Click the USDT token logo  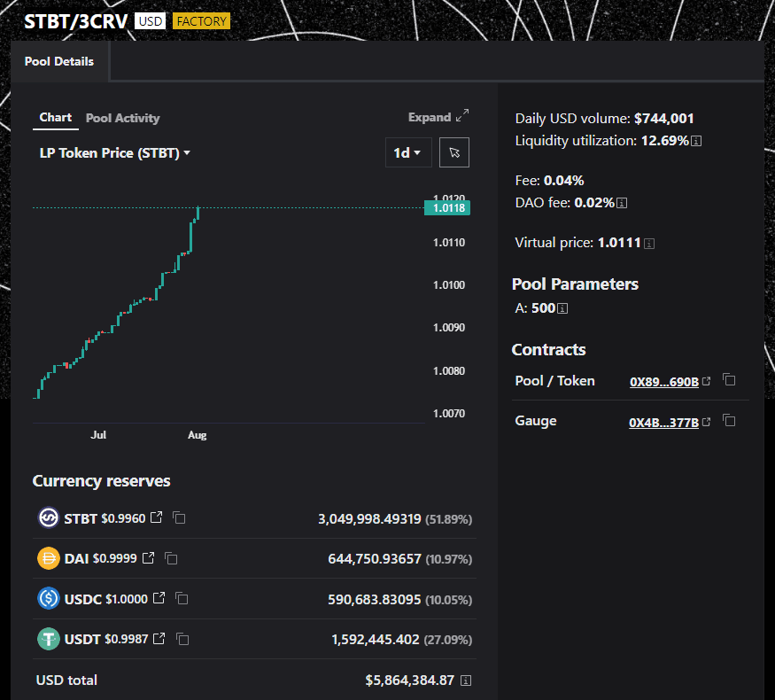(49, 639)
